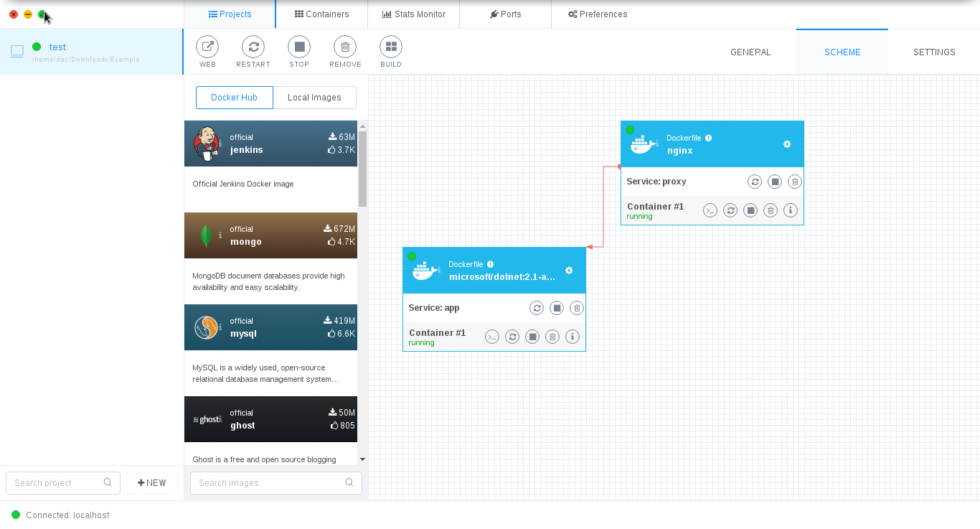Stop the project using the STOP icon
Screen dimensions: 980x529
click(299, 47)
